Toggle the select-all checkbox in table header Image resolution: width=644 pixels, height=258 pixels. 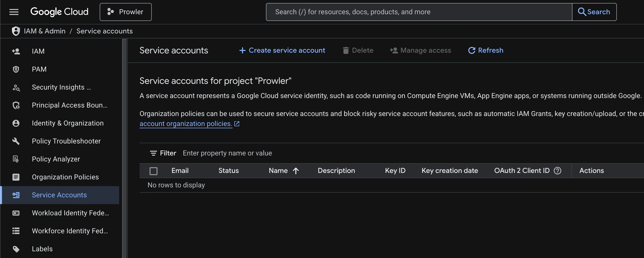pos(154,171)
